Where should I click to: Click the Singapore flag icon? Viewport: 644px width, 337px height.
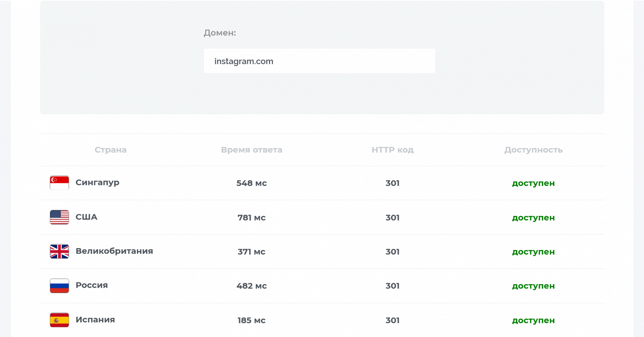pyautogui.click(x=59, y=182)
